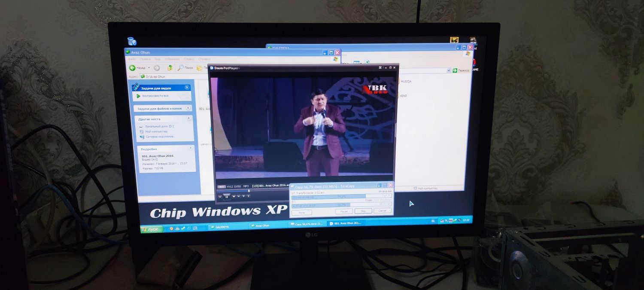644x290 pixels.
Task: Open the Вид menu in Avaz Ohun
Action: coord(158,59)
